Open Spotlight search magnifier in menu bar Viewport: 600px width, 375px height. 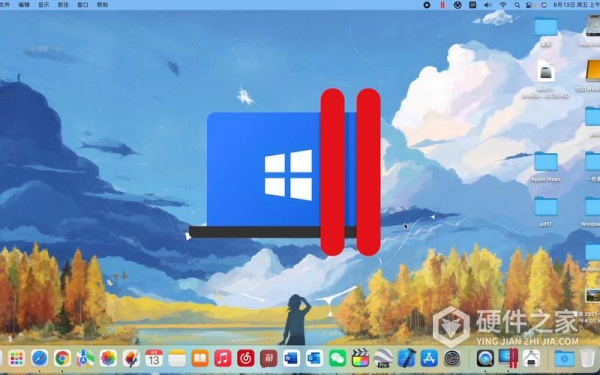click(517, 5)
